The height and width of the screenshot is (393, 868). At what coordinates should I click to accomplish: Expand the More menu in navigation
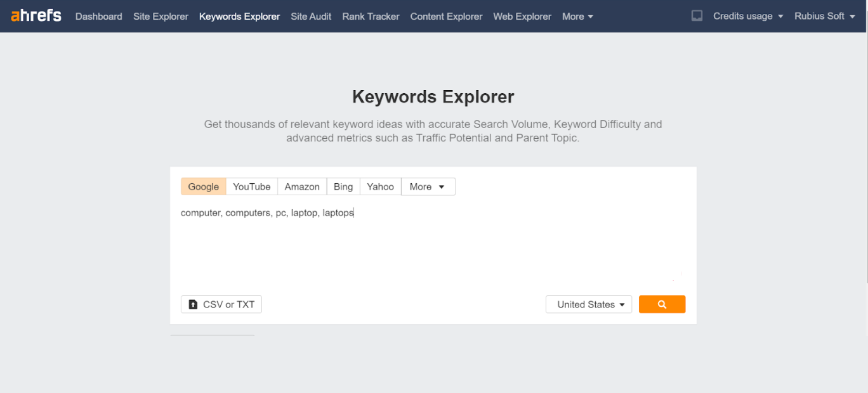(577, 16)
